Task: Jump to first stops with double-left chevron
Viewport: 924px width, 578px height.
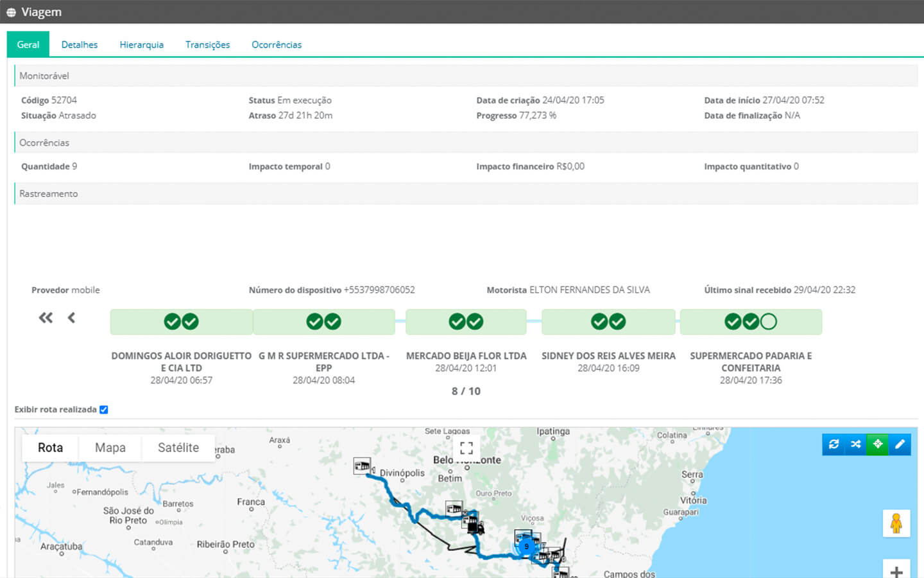Action: (x=46, y=318)
